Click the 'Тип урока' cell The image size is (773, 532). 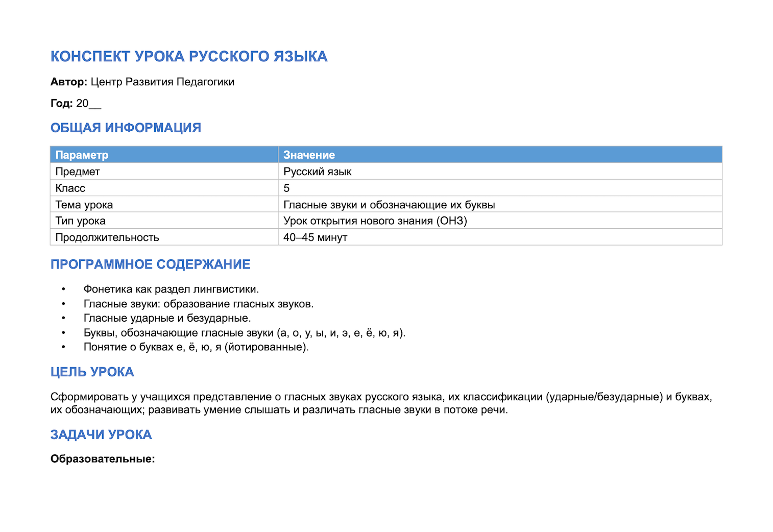164,221
